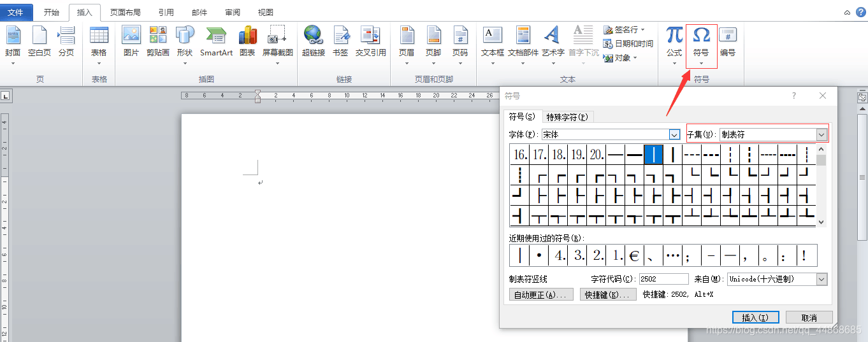Select the '20.' symbol in grid
Screen dimensions: 868x342
[x=597, y=154]
